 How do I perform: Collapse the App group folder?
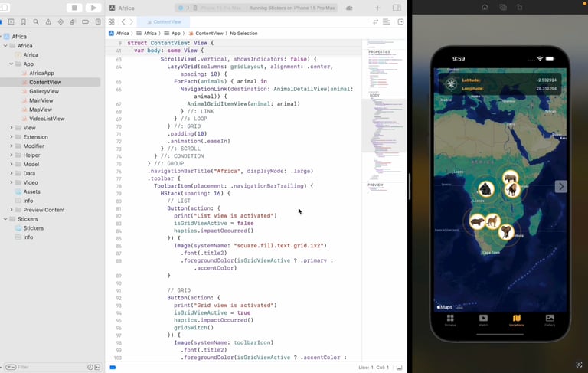tap(11, 64)
